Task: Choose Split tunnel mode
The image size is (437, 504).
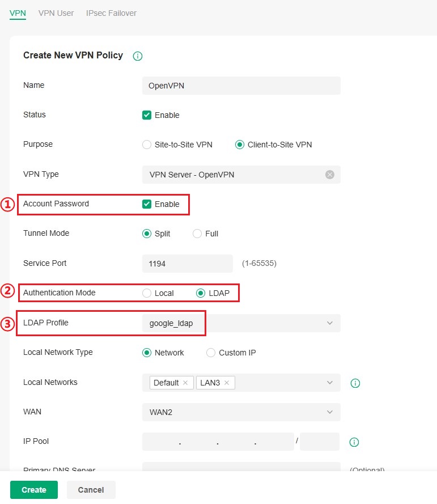Action: tap(147, 234)
